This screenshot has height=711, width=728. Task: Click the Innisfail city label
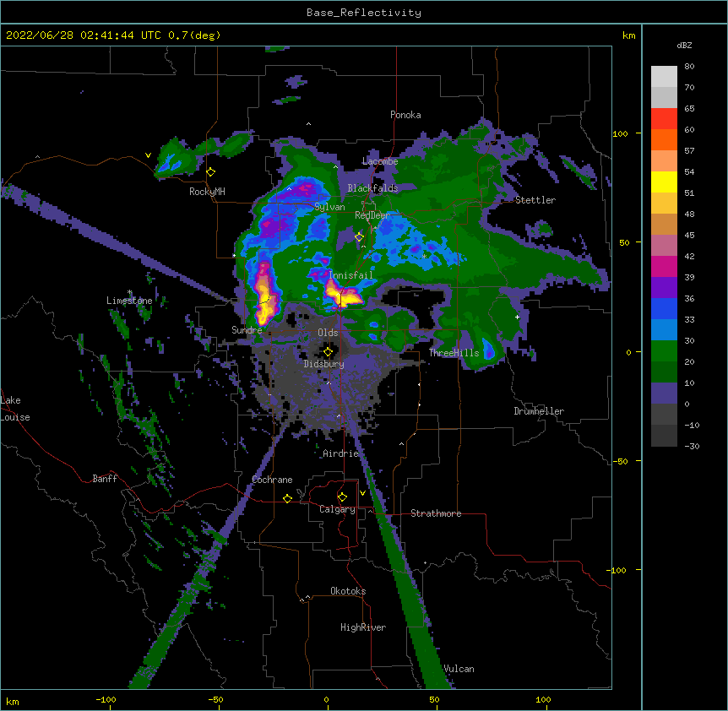tap(350, 275)
